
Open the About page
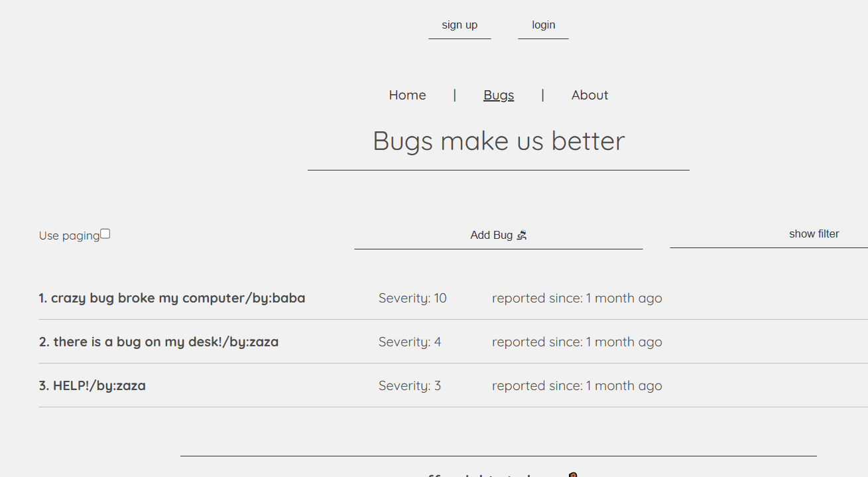point(589,95)
